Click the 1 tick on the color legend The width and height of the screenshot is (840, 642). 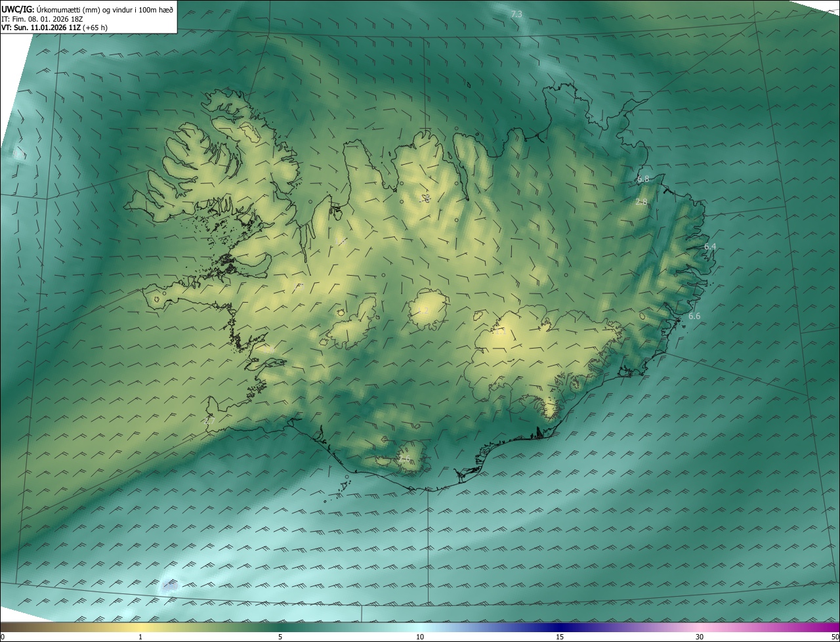coord(140,637)
